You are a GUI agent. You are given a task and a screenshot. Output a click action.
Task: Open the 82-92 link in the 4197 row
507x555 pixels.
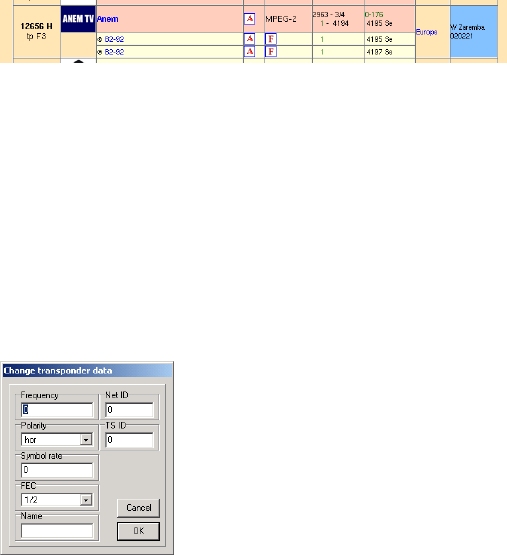tap(114, 52)
